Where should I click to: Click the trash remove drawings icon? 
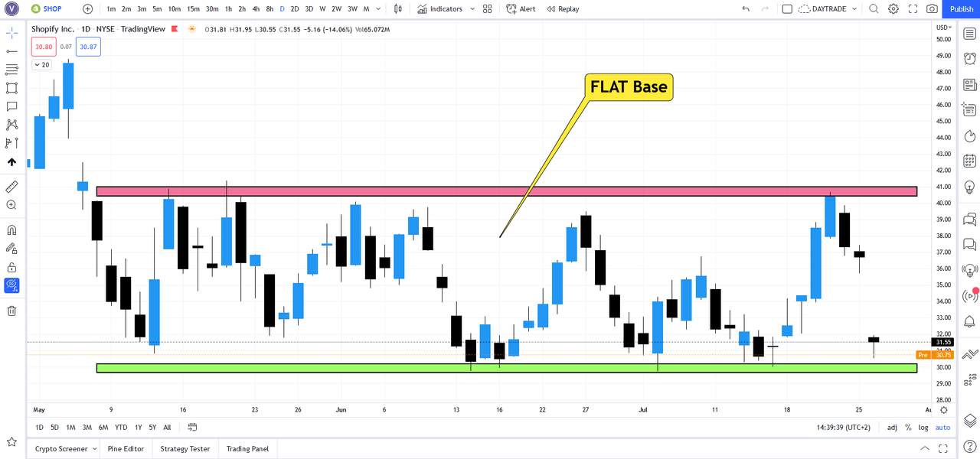coord(11,311)
